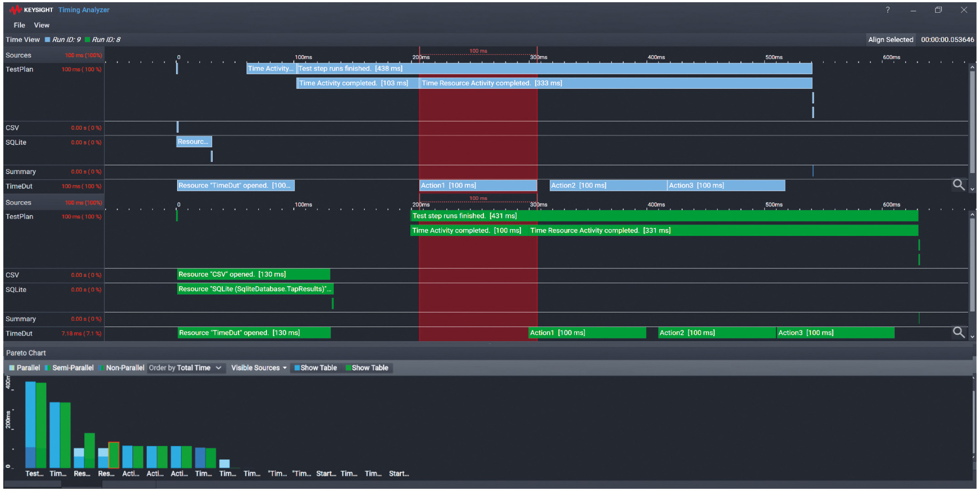Image resolution: width=980 pixels, height=491 pixels.
Task: Toggle the Run ID: 9 legend checkbox
Action: [47, 40]
